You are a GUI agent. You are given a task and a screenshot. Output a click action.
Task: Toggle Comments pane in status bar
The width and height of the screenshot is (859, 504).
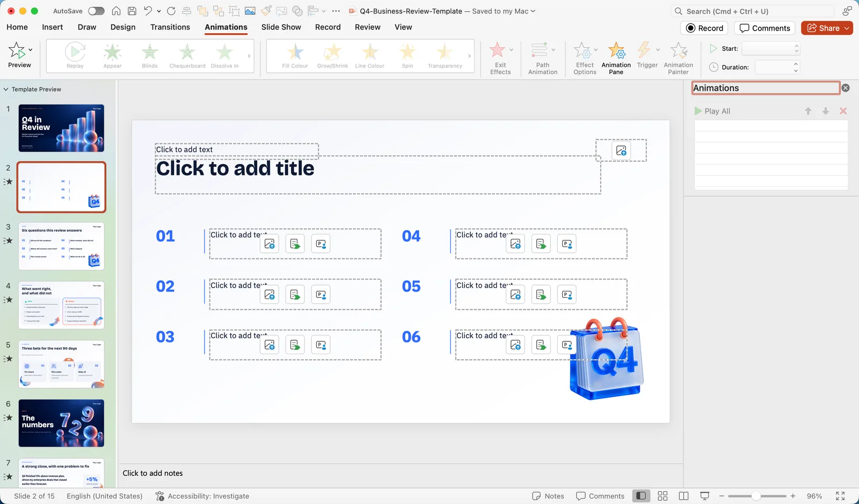click(600, 496)
